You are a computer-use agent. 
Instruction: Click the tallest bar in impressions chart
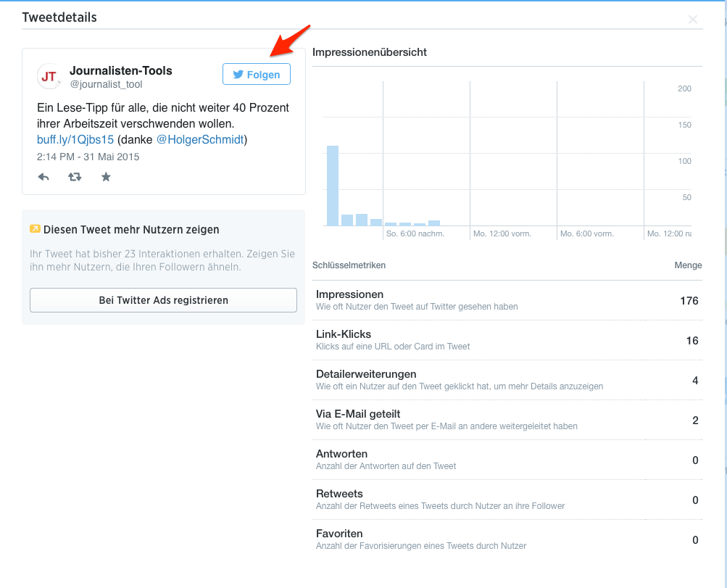click(x=333, y=186)
